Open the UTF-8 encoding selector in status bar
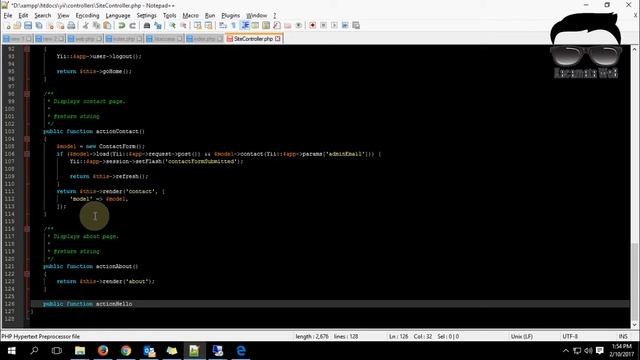 570,336
